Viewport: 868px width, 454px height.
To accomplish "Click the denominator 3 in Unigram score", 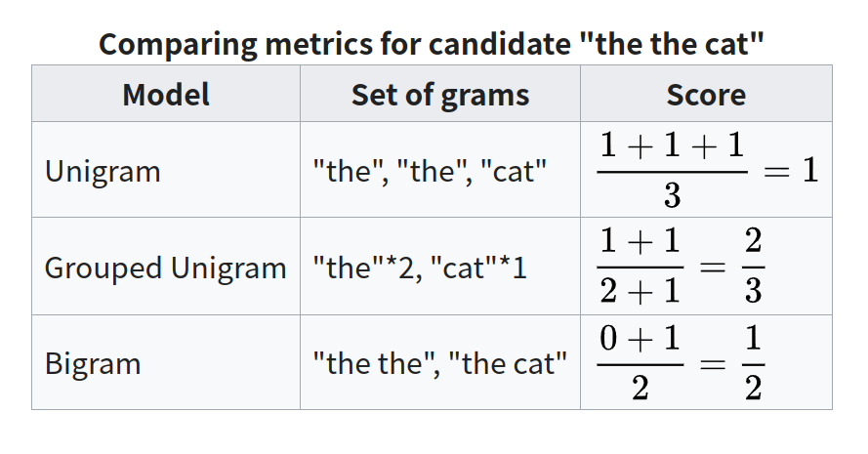I will pos(672,195).
